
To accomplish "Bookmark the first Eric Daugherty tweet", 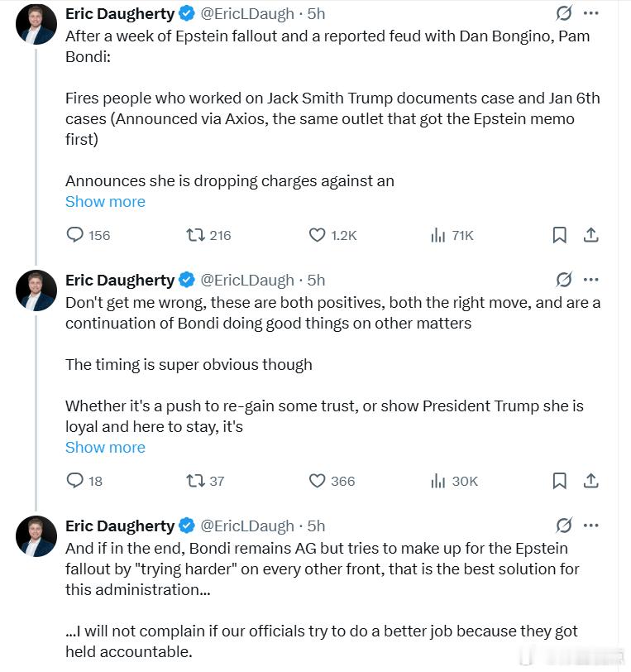I will tap(559, 235).
